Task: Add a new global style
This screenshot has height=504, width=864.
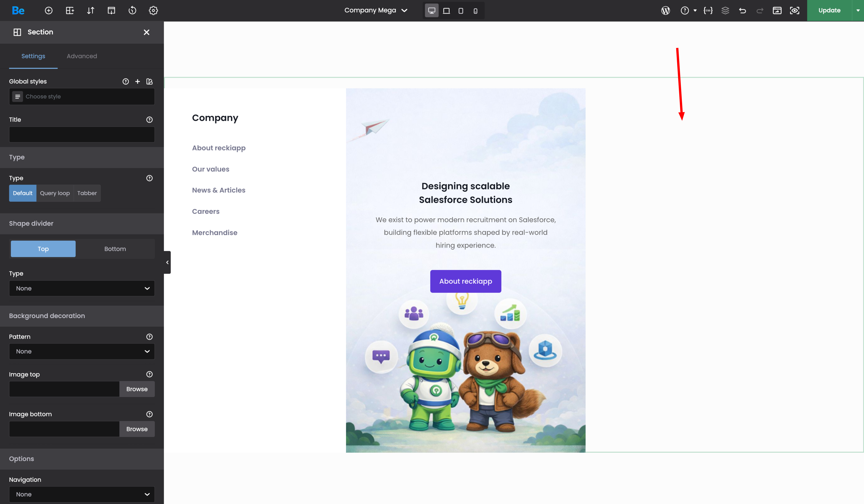Action: [x=138, y=81]
